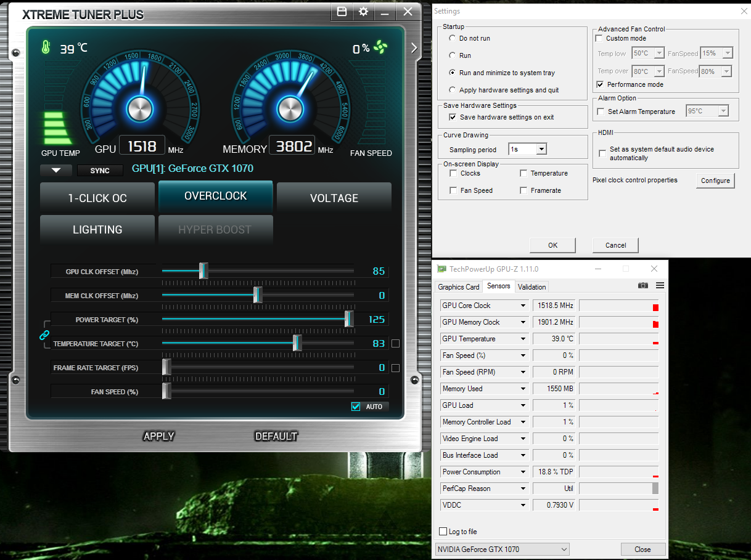
Task: Open Power Consumption sensor dropdown
Action: (x=523, y=472)
